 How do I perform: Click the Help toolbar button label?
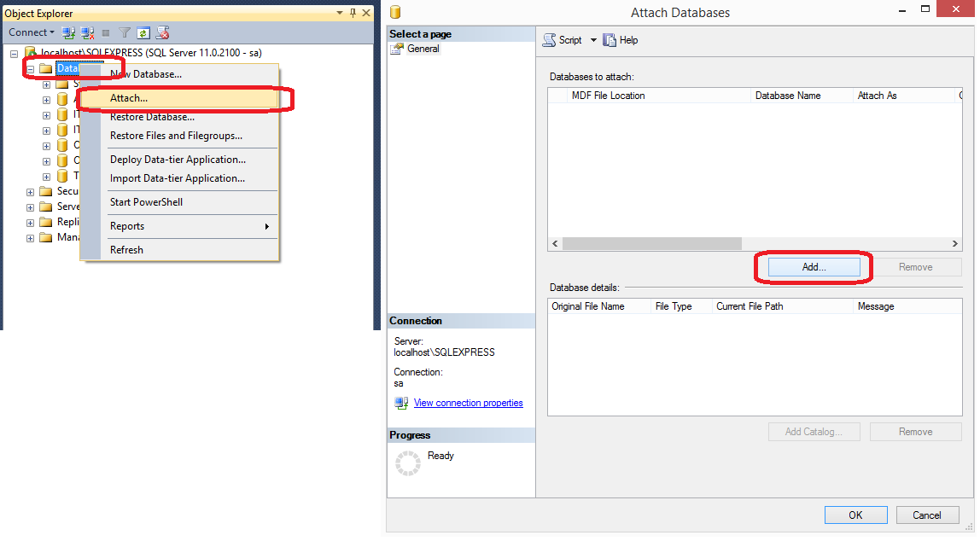pos(629,40)
